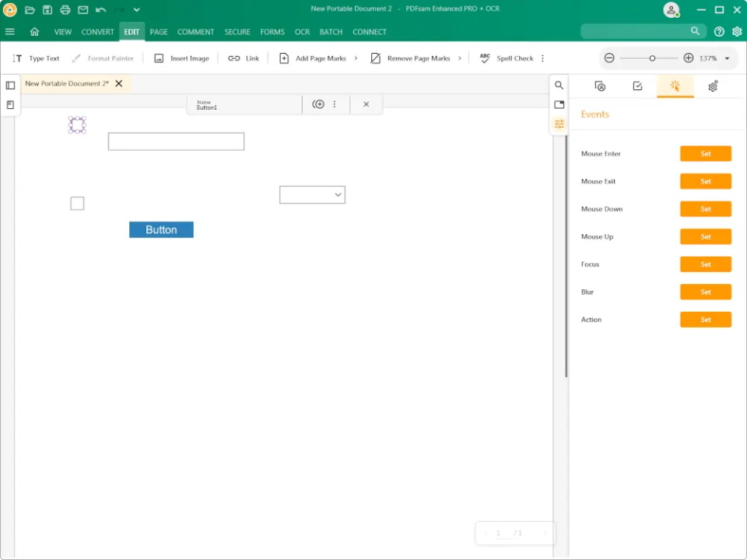Zoom in with the plus icon

click(x=689, y=58)
